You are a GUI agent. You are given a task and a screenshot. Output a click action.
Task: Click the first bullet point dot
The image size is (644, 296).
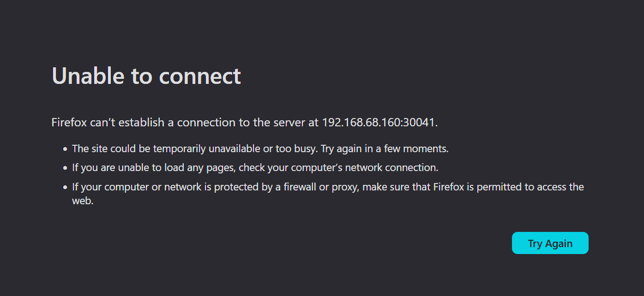[65, 149]
